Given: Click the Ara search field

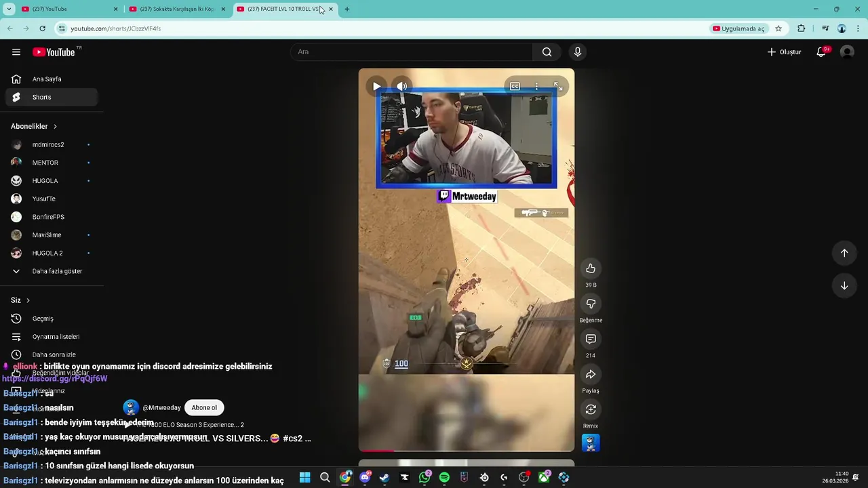Looking at the screenshot, I should (x=412, y=52).
